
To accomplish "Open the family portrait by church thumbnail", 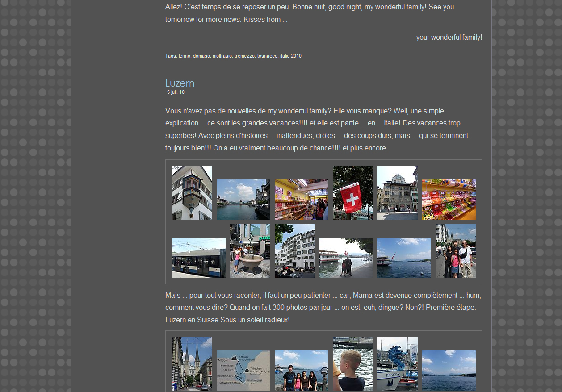I will click(x=455, y=251).
